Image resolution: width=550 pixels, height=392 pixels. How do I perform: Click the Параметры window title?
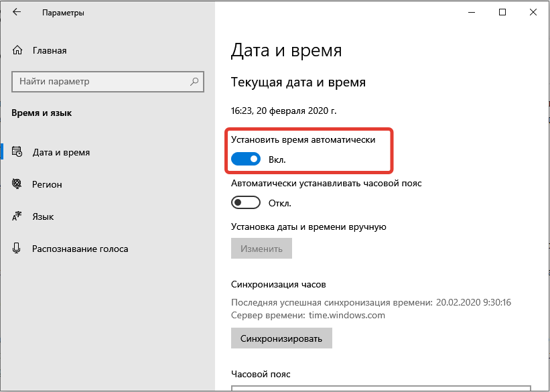pyautogui.click(x=63, y=13)
